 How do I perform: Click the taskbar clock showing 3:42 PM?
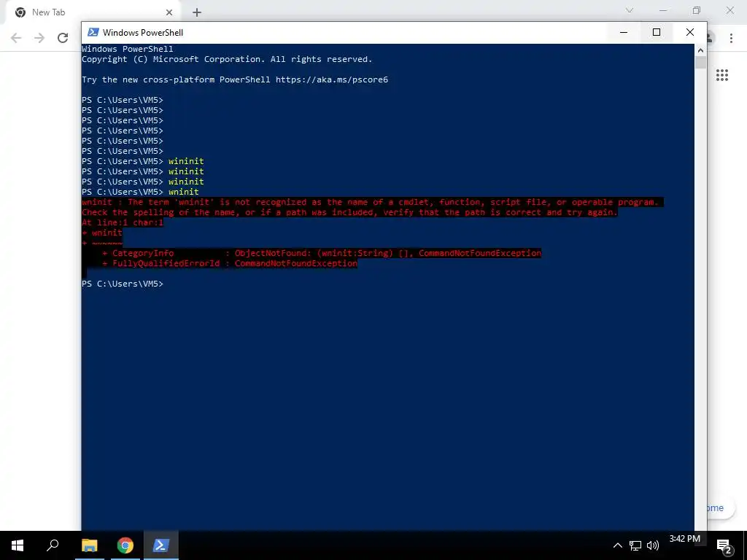(x=684, y=539)
